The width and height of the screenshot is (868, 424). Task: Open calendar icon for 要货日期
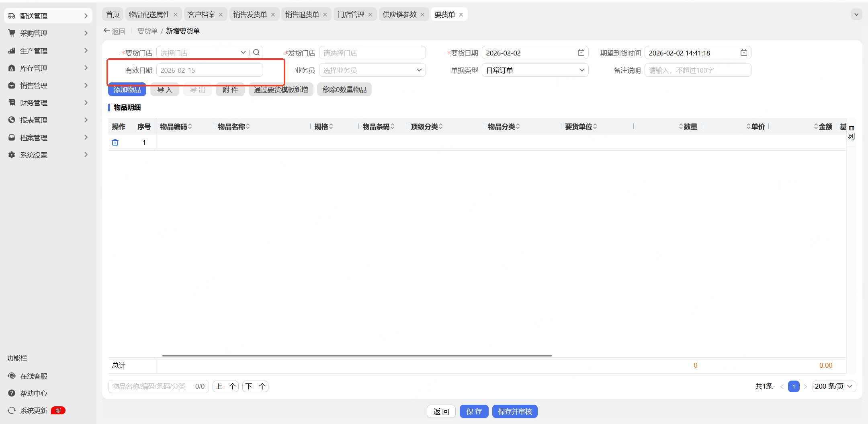pos(581,53)
